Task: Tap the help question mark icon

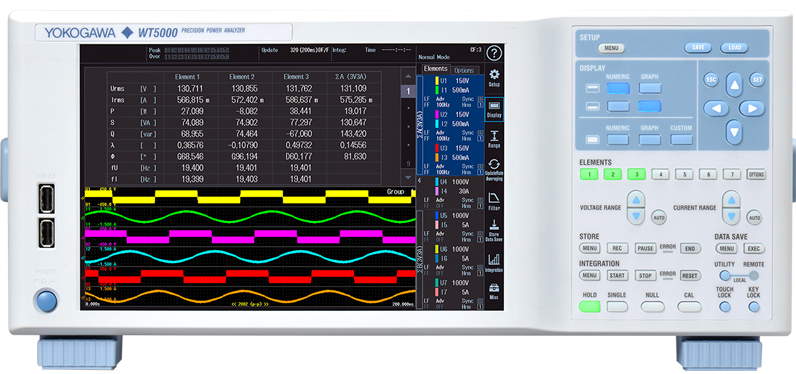Action: [x=493, y=53]
